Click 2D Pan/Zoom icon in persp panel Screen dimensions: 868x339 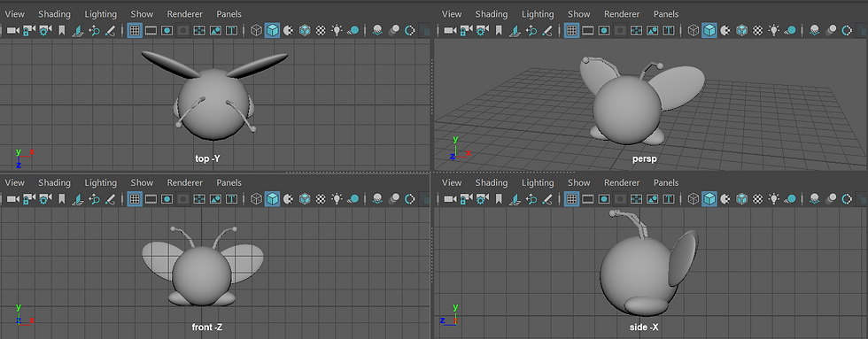click(531, 30)
